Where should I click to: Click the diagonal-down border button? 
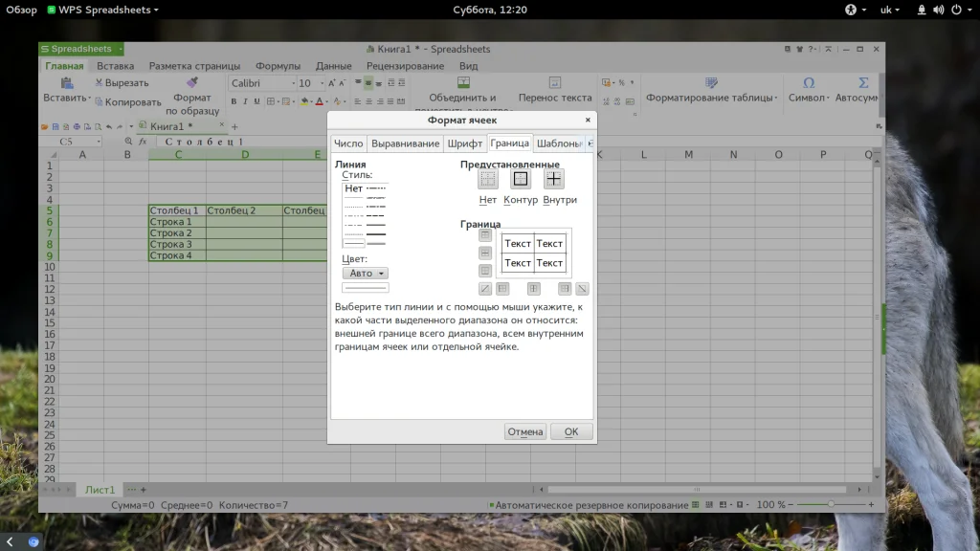coord(582,288)
